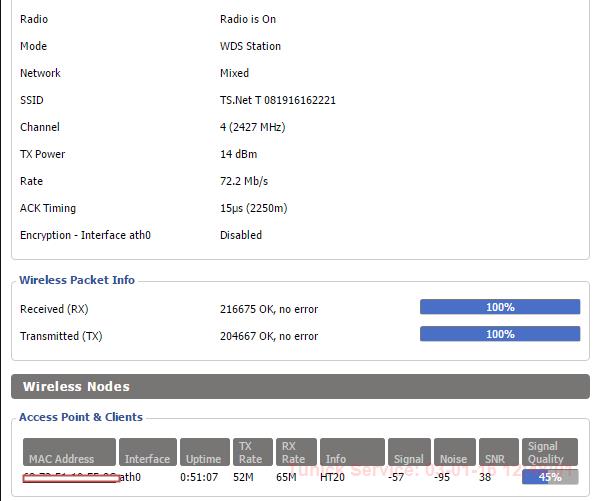Click the rate value 72.2 Mb/s
Image resolution: width=597 pixels, height=501 pixels.
[x=244, y=181]
